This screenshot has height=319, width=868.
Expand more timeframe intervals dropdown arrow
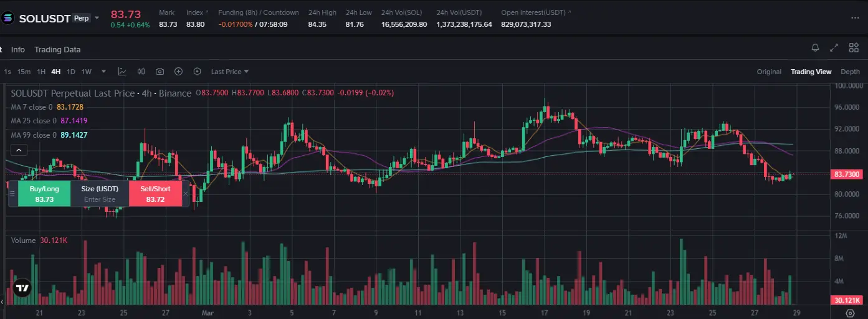pyautogui.click(x=103, y=72)
